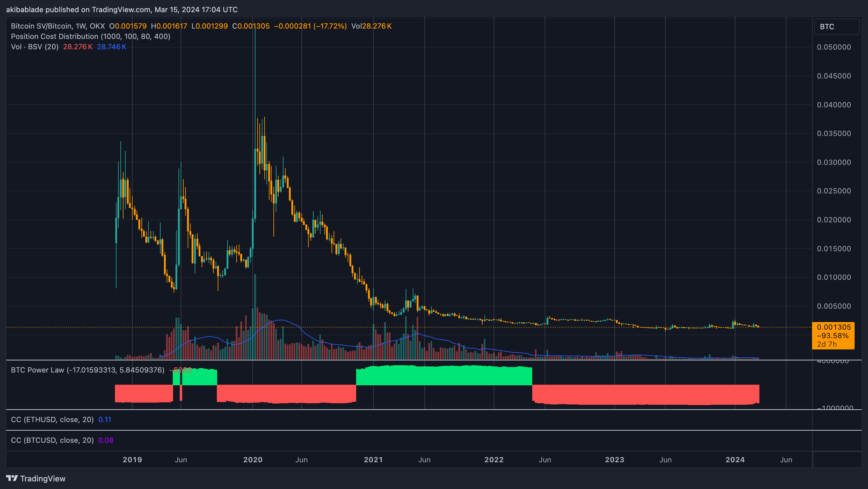Screen dimensions: 868x489
Task: Click the 'Bitcoin SV/Bitcoin, 1W, OKX' symbol title
Action: coord(58,26)
